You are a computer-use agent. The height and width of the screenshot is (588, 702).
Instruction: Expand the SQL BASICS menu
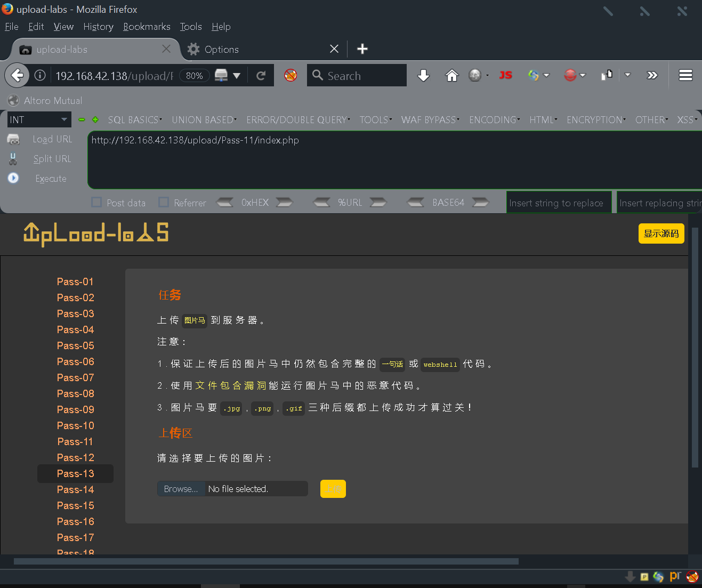135,120
